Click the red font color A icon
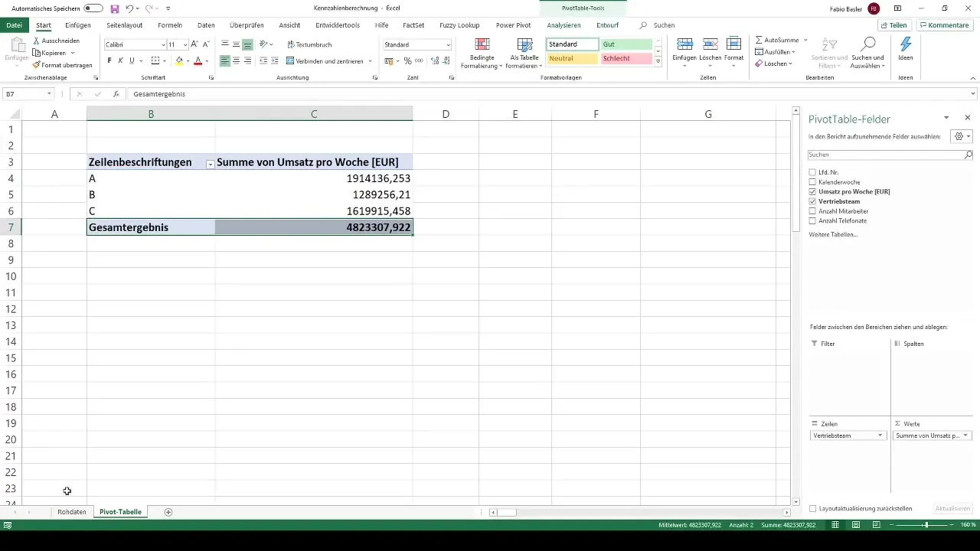 tap(198, 60)
